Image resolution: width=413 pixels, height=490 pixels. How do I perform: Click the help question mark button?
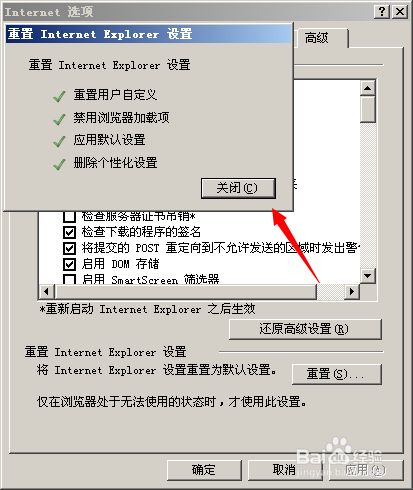382,12
